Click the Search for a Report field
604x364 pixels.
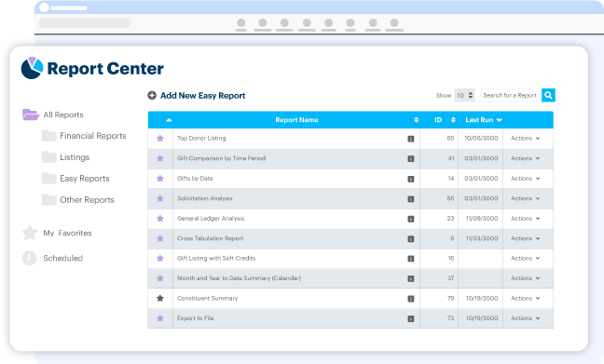511,95
